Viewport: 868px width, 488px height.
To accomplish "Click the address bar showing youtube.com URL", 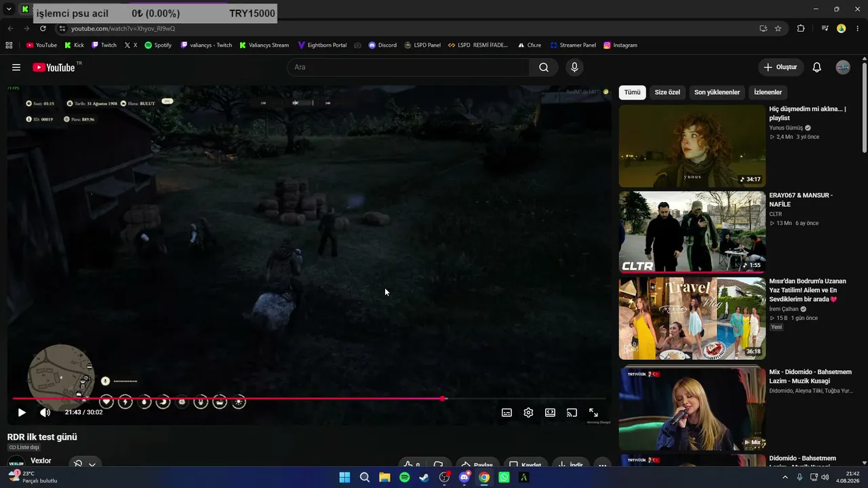I will 407,28.
